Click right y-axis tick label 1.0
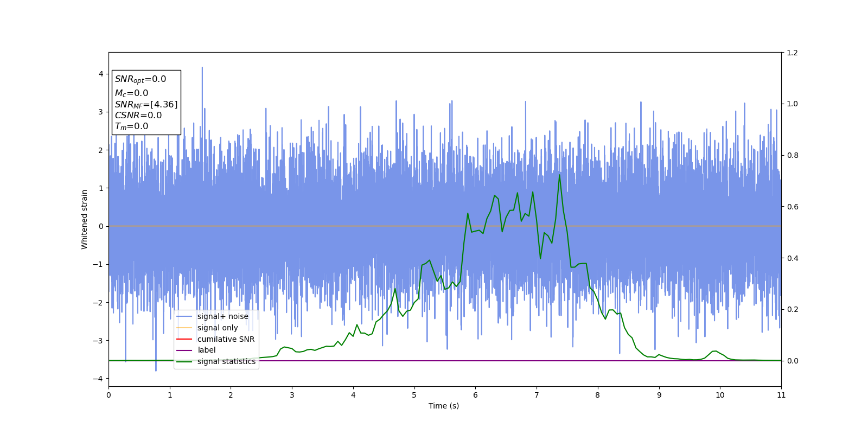This screenshot has height=434, width=868. (x=792, y=104)
